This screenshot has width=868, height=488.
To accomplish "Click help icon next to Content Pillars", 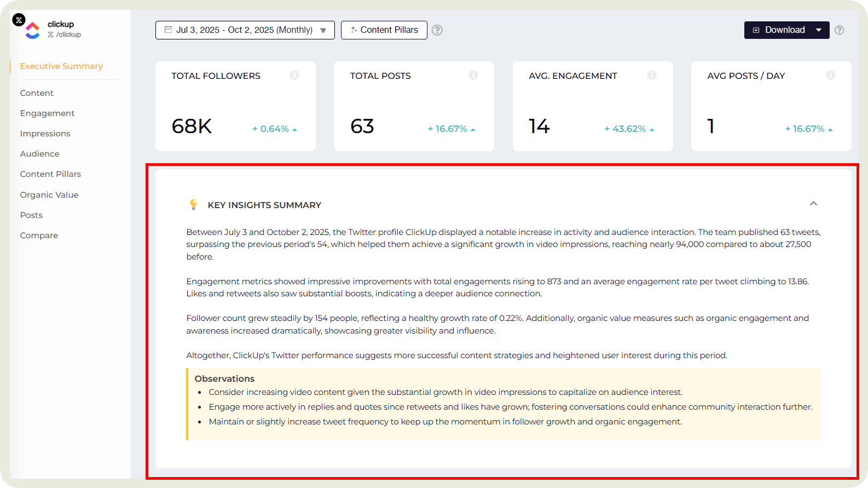I will click(437, 30).
